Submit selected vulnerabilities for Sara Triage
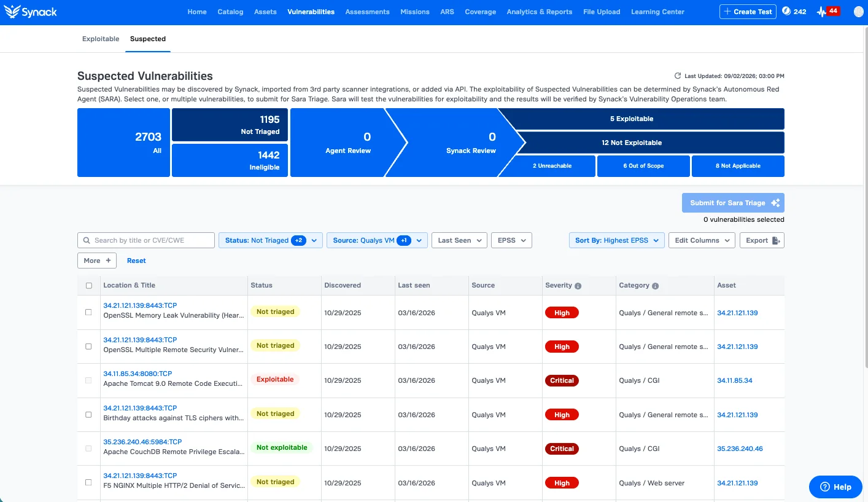 [733, 203]
